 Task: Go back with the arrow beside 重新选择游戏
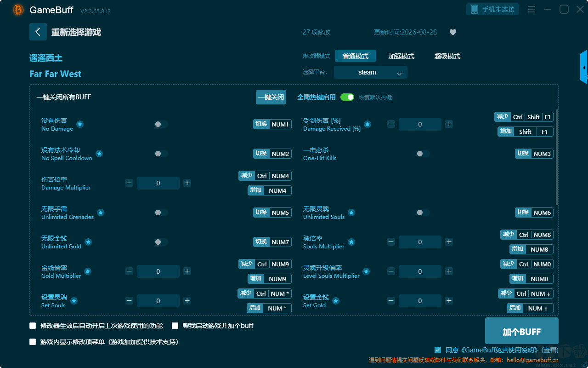tap(38, 32)
